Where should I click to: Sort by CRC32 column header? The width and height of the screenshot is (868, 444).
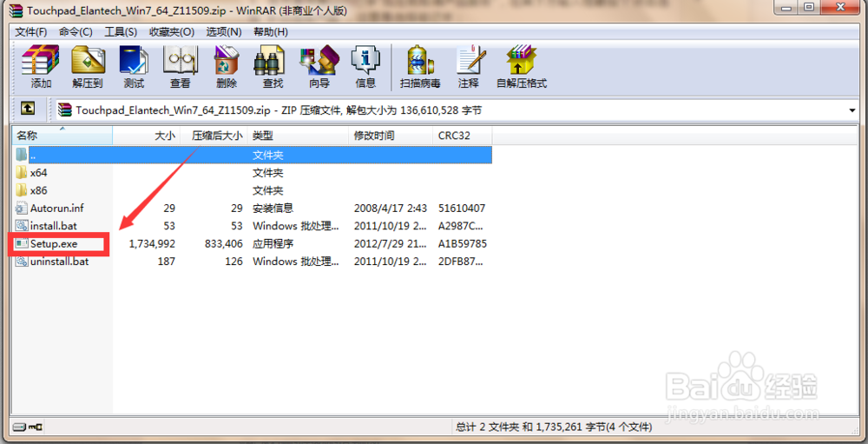pyautogui.click(x=463, y=136)
